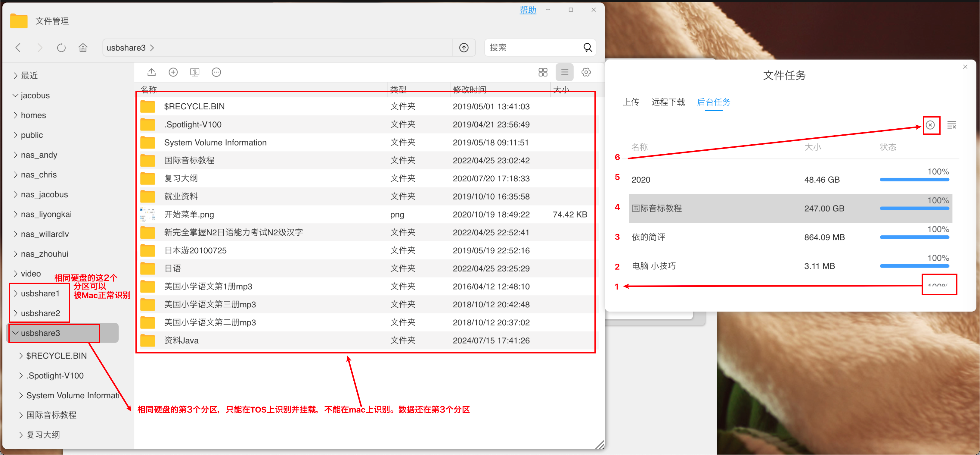Click the refresh icon in the navigation bar
Viewport: 980px width, 455px height.
tap(61, 48)
